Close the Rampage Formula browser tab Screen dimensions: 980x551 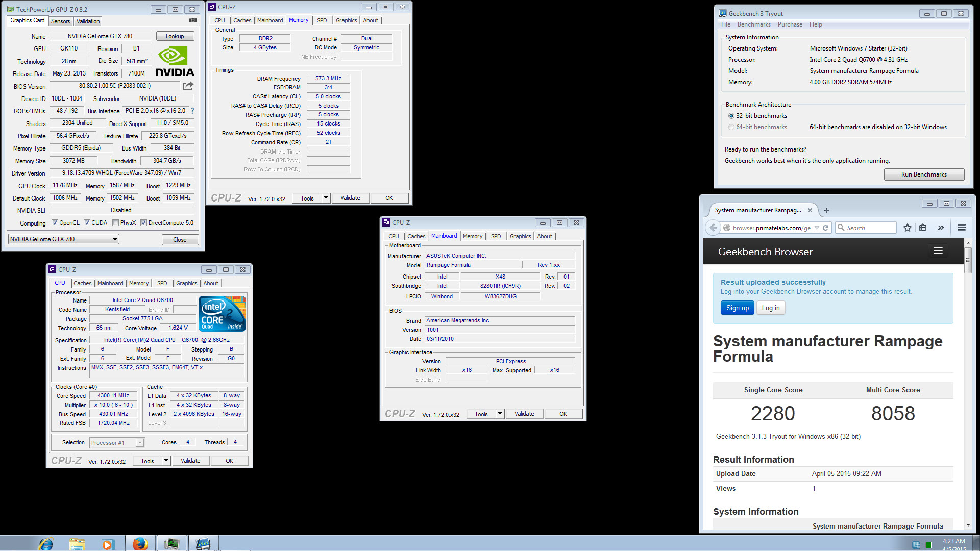810,210
